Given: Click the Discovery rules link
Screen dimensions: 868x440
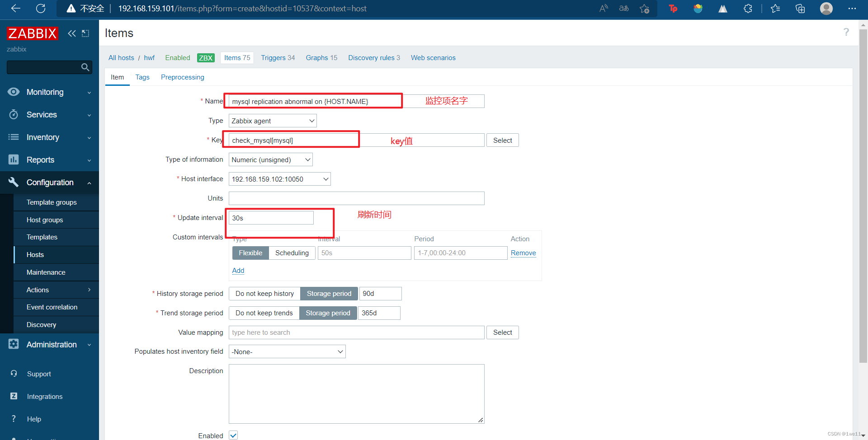Looking at the screenshot, I should tap(372, 57).
